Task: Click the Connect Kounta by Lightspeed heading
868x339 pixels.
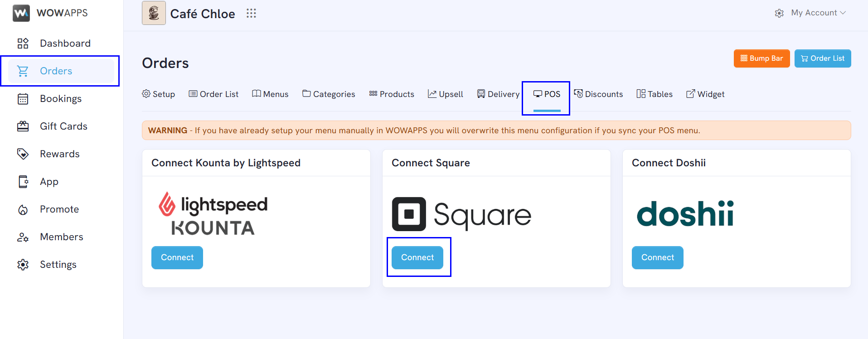Action: click(226, 163)
